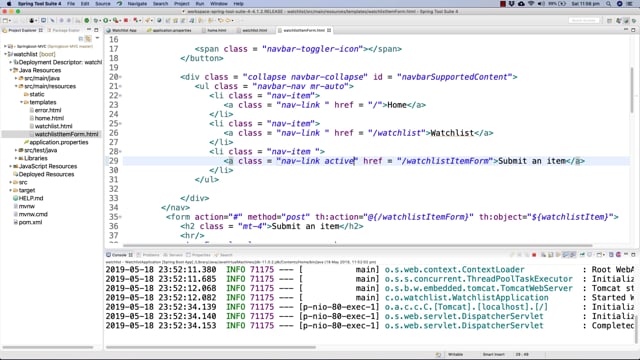
Task: Click the Quick Access search field
Action: 584,20
